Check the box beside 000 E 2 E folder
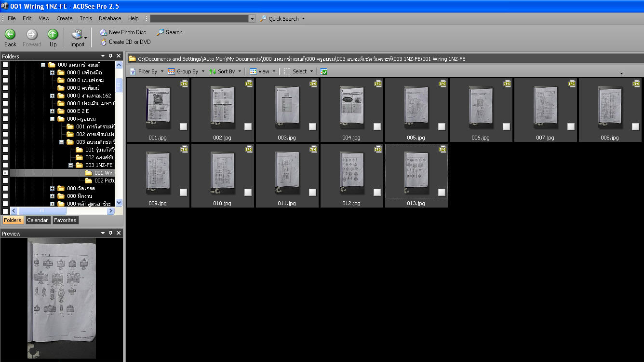The height and width of the screenshot is (362, 644). (5, 111)
